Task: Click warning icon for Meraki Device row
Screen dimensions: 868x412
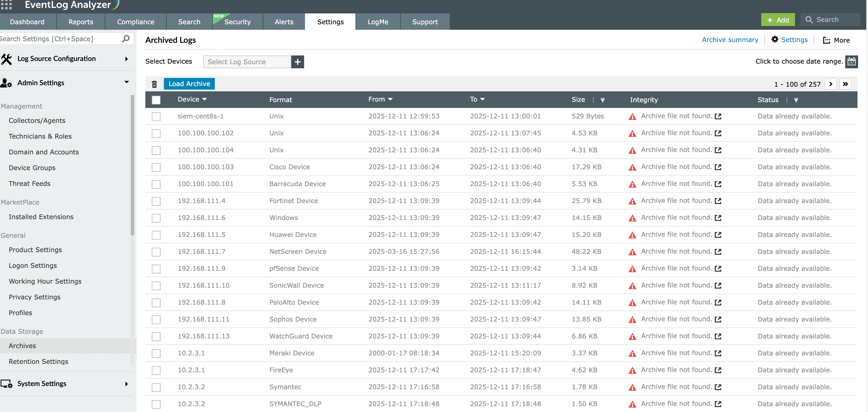Action: [632, 353]
